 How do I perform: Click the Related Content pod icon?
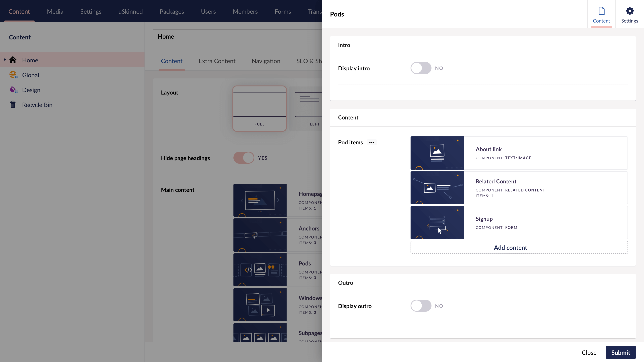click(x=437, y=188)
